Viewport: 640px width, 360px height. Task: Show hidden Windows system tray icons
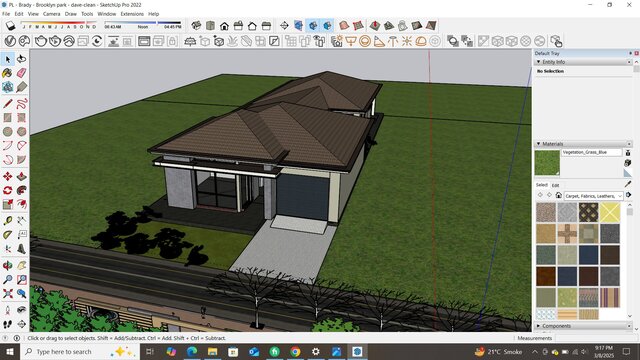[x=534, y=351]
